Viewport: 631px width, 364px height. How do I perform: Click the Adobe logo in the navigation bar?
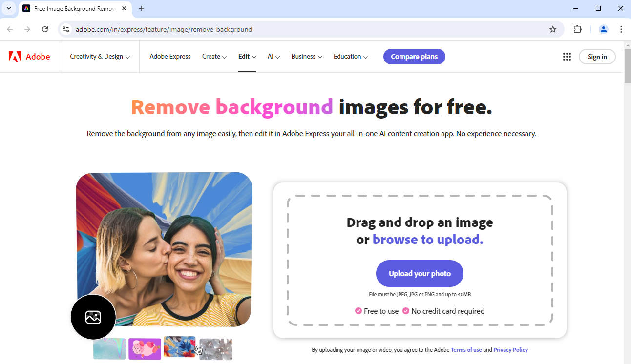pos(30,56)
